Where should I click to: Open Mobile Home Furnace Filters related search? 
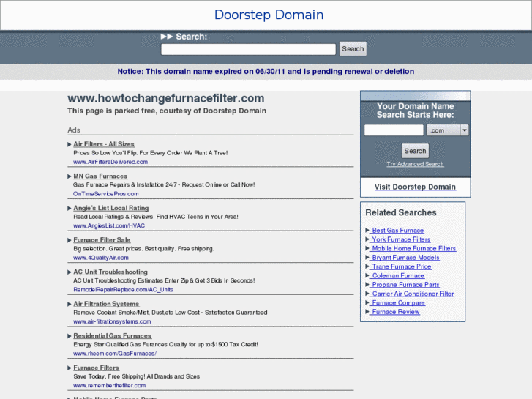413,249
